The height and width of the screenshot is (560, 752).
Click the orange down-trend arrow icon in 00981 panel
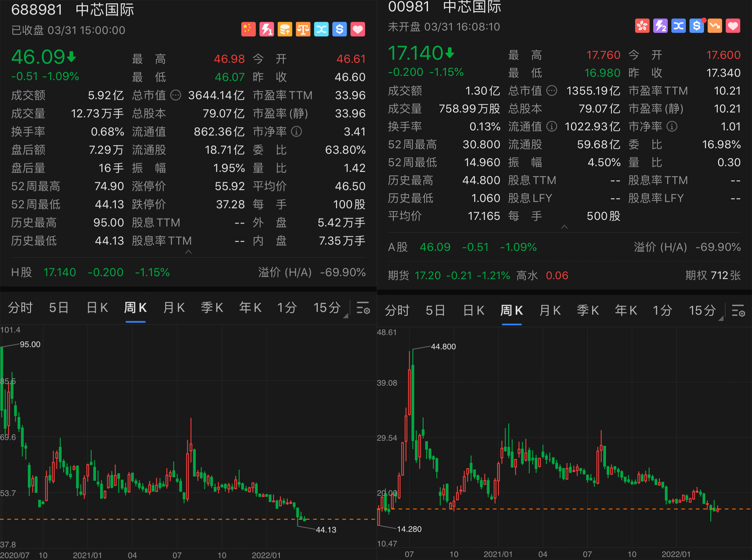click(715, 26)
